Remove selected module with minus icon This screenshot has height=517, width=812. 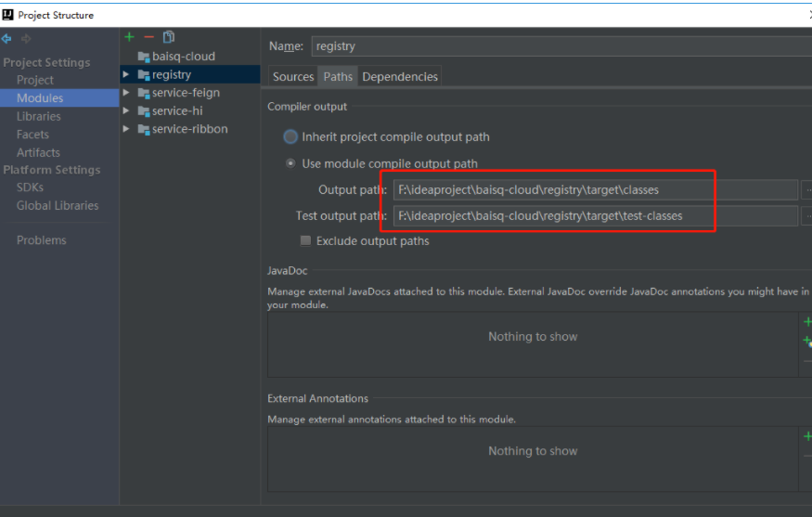click(149, 37)
